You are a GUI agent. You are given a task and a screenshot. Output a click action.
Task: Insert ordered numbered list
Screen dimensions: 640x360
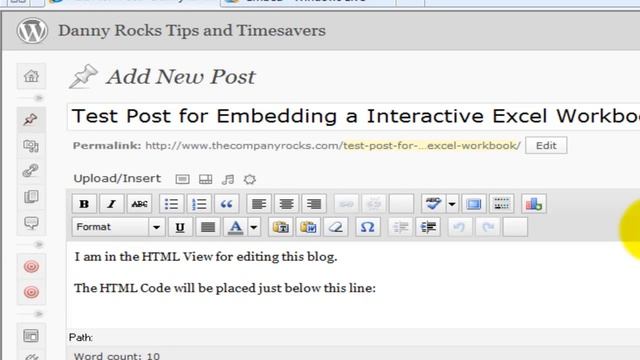coord(199,204)
